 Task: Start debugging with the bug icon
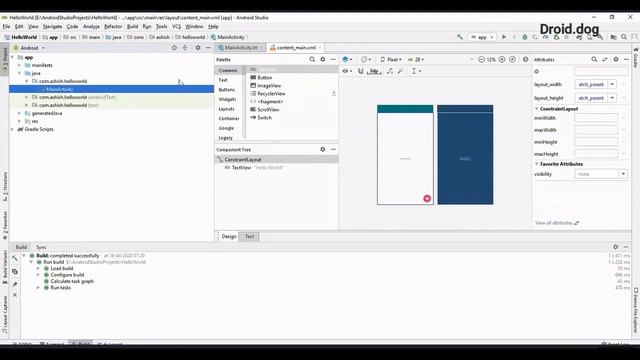pos(524,37)
